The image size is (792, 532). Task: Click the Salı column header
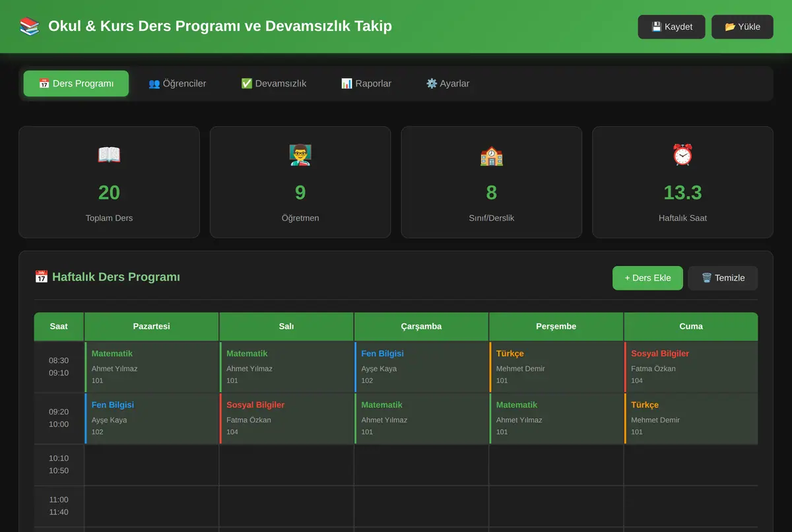(x=286, y=326)
